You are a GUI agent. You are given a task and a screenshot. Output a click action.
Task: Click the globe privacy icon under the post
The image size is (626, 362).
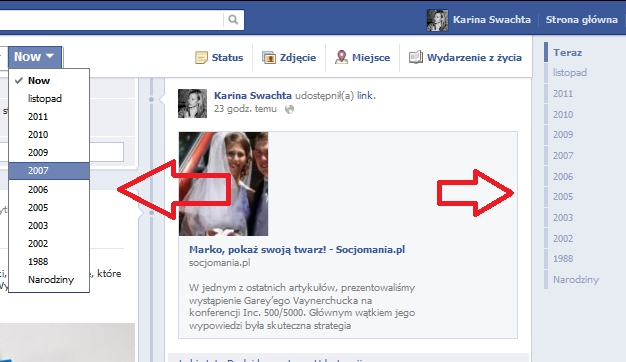(289, 109)
